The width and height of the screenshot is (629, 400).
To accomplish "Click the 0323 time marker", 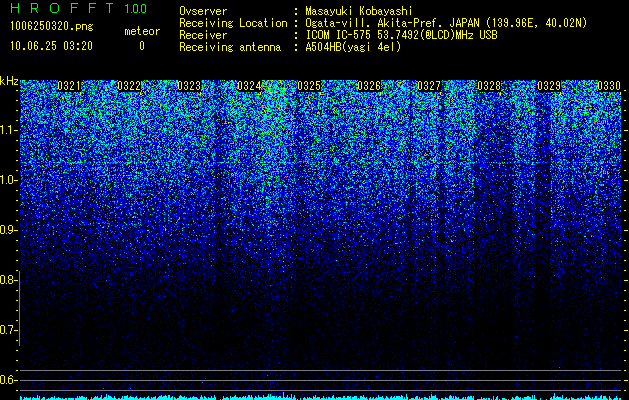I will [189, 86].
